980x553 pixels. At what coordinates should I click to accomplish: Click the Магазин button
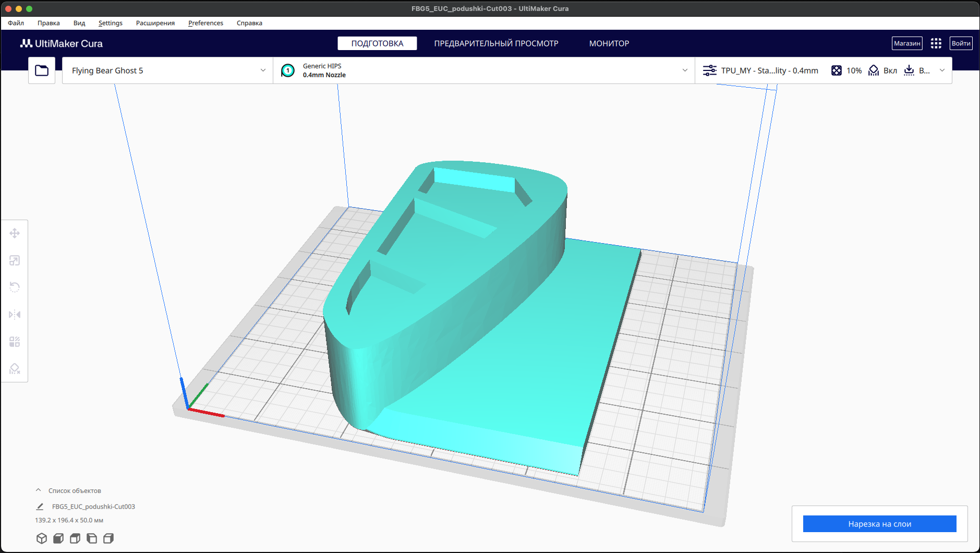(x=907, y=43)
